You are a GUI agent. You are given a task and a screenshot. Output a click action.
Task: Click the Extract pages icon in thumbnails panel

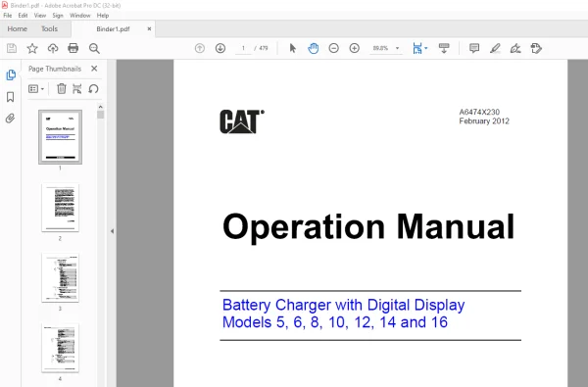[76, 89]
